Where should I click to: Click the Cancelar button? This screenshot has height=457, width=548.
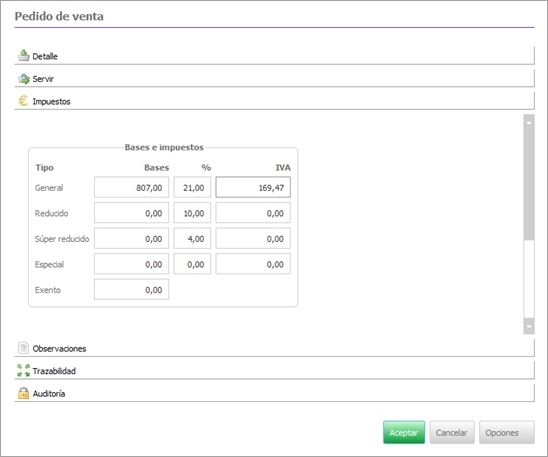[452, 433]
